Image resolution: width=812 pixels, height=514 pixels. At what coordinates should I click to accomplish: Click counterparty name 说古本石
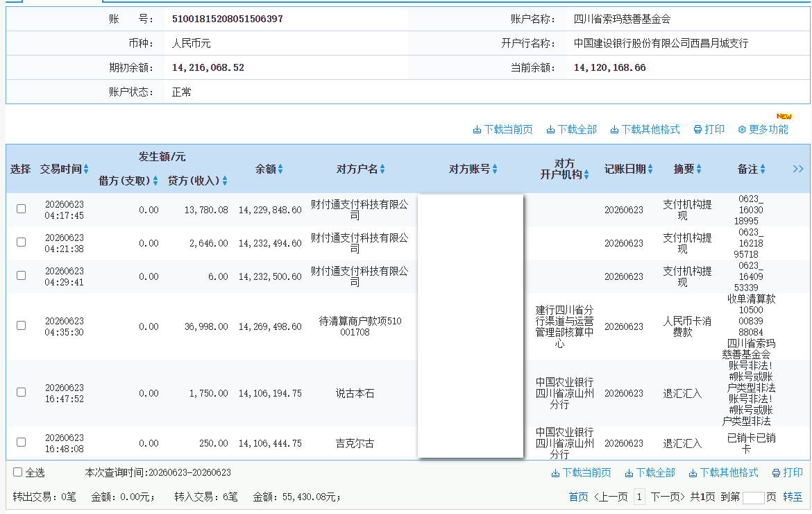coord(355,393)
